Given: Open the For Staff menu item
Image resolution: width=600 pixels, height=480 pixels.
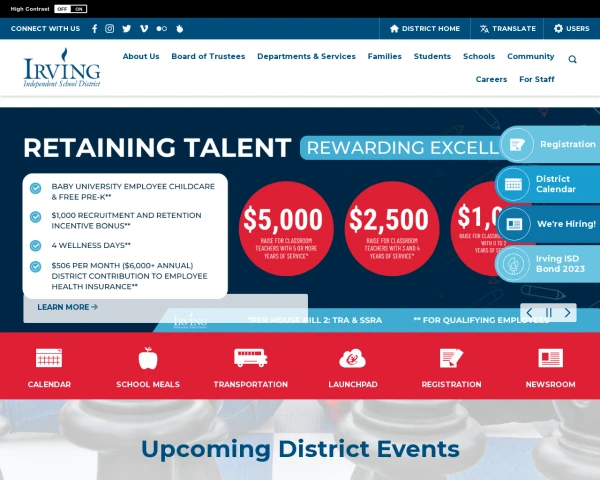Looking at the screenshot, I should [x=536, y=79].
